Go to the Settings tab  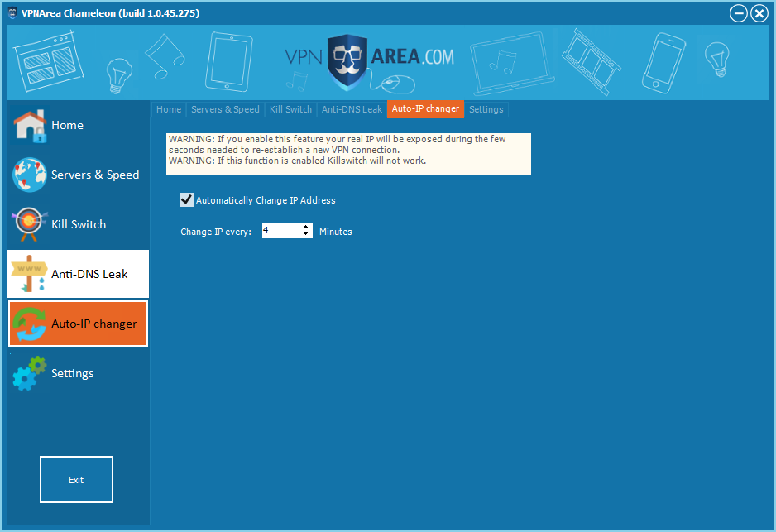(486, 109)
